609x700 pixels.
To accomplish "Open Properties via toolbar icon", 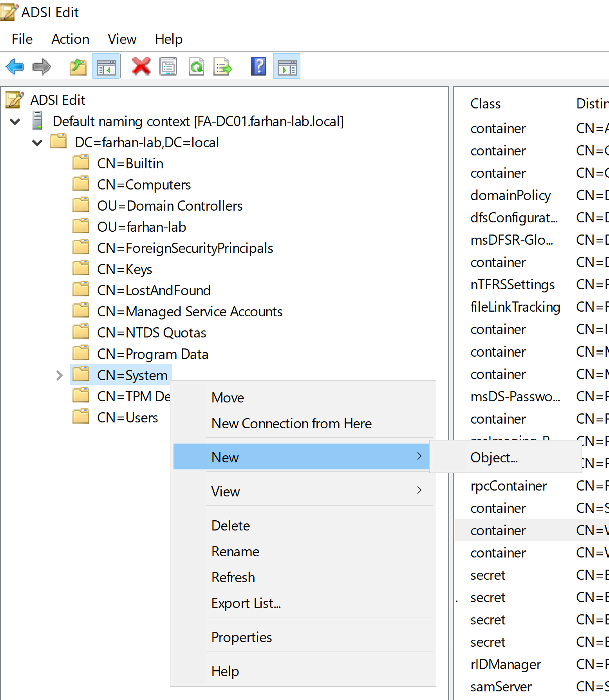I will tap(168, 67).
